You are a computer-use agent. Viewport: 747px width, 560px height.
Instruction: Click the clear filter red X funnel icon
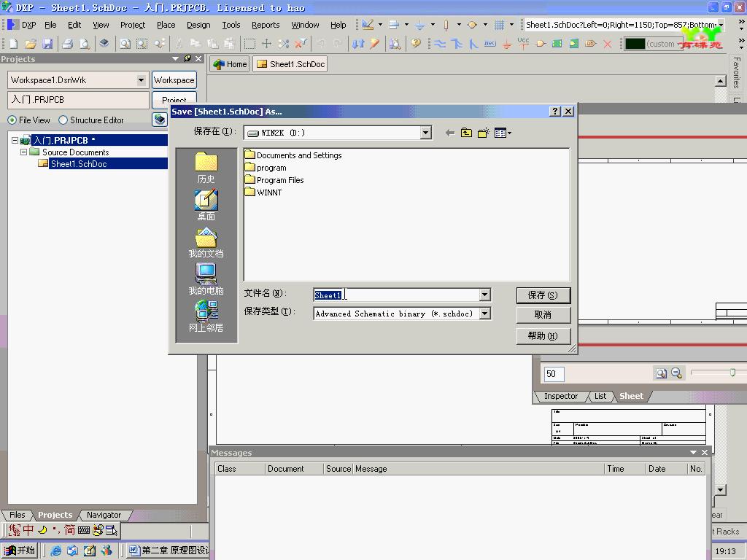point(301,44)
